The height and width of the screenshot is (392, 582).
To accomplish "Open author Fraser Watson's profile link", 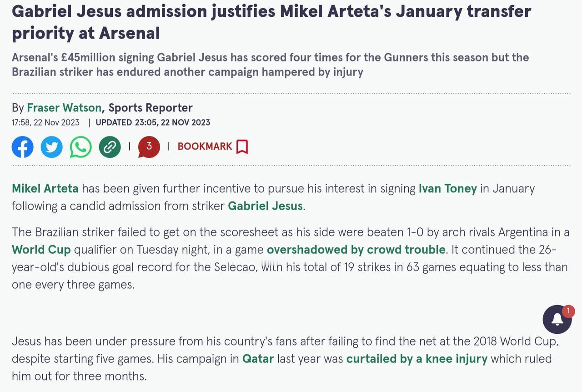I will [x=64, y=108].
